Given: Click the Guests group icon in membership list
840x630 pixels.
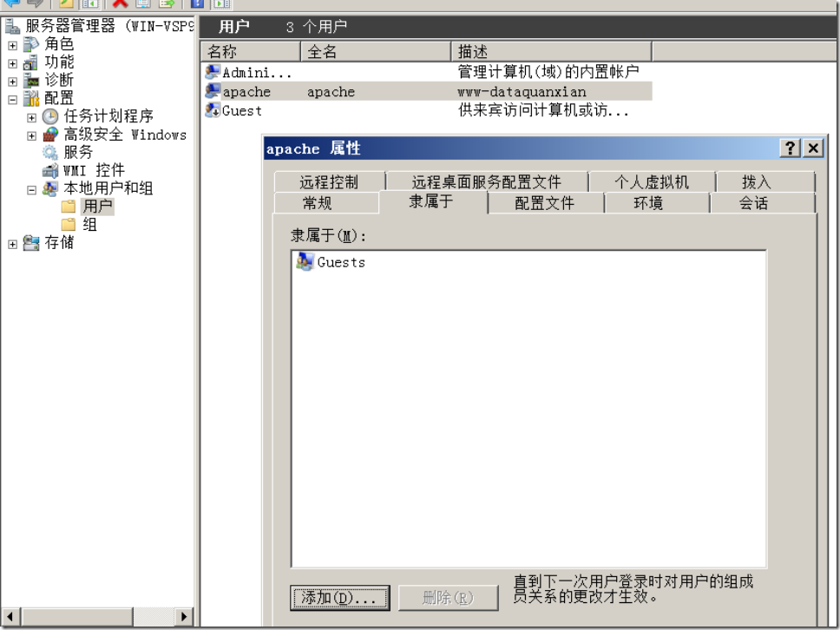Looking at the screenshot, I should pyautogui.click(x=305, y=261).
